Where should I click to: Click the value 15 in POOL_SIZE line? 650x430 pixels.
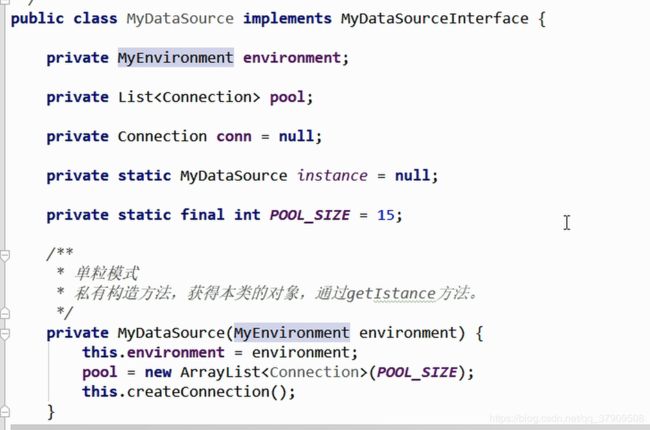pos(386,215)
